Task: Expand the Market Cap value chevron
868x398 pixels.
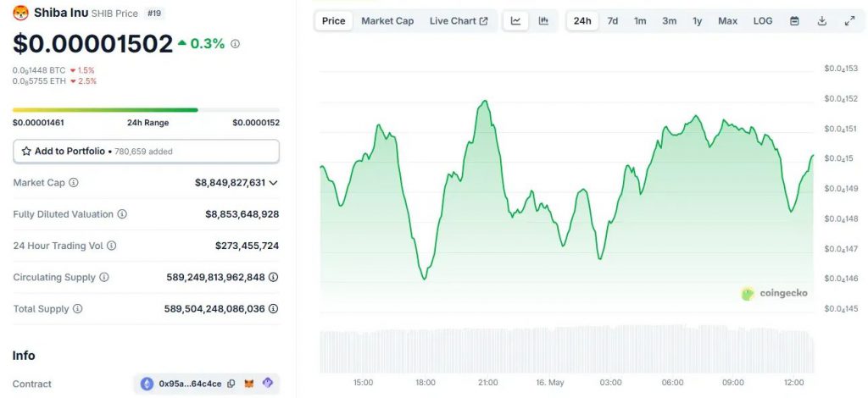Action: coord(273,182)
